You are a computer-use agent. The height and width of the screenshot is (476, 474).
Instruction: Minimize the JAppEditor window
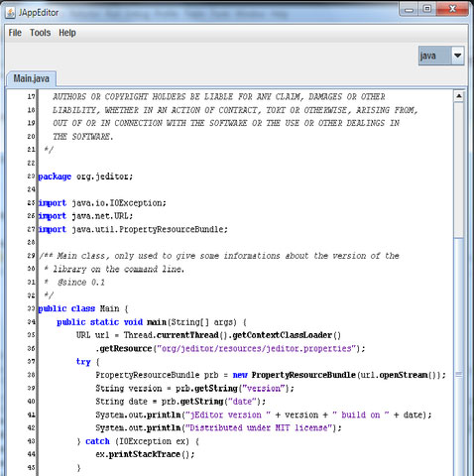pos(409,9)
